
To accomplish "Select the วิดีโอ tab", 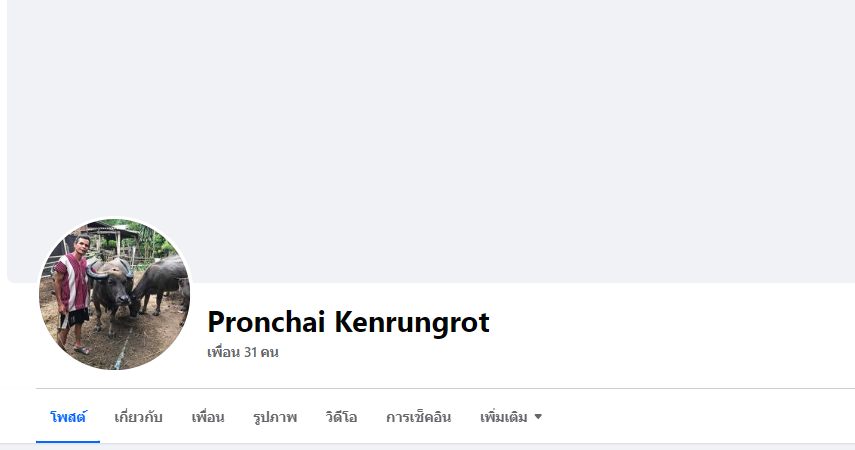I will (x=341, y=417).
